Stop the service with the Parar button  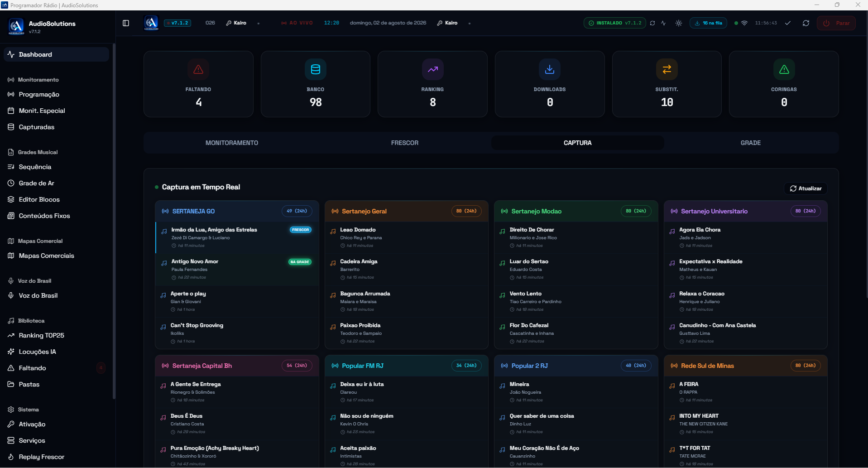pyautogui.click(x=836, y=23)
